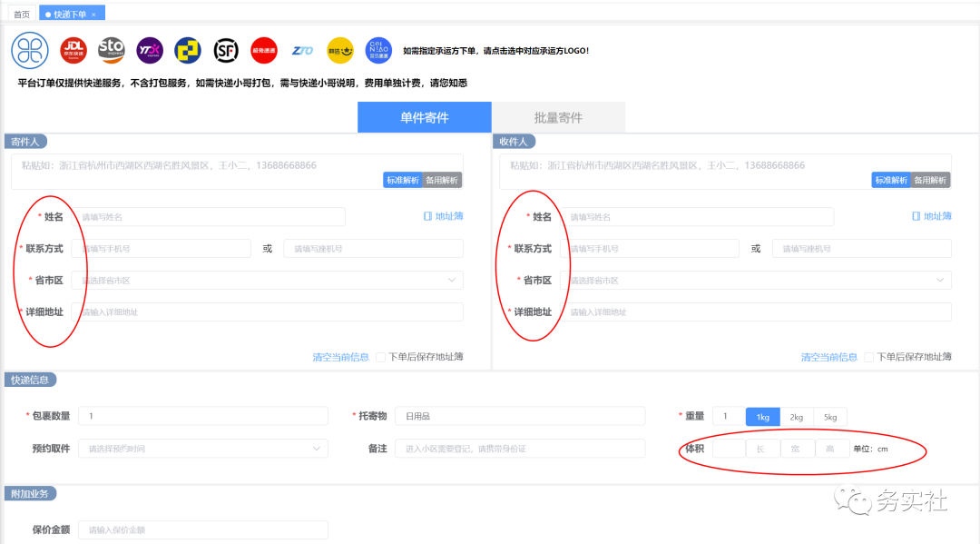
Task: Open the sender 省市区 dropdown
Action: pyautogui.click(x=268, y=281)
